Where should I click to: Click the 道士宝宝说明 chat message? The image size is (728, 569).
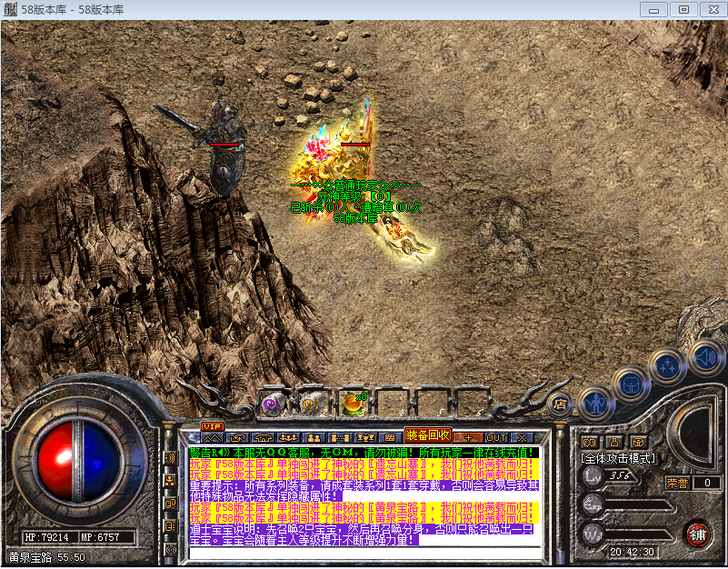pyautogui.click(x=361, y=534)
